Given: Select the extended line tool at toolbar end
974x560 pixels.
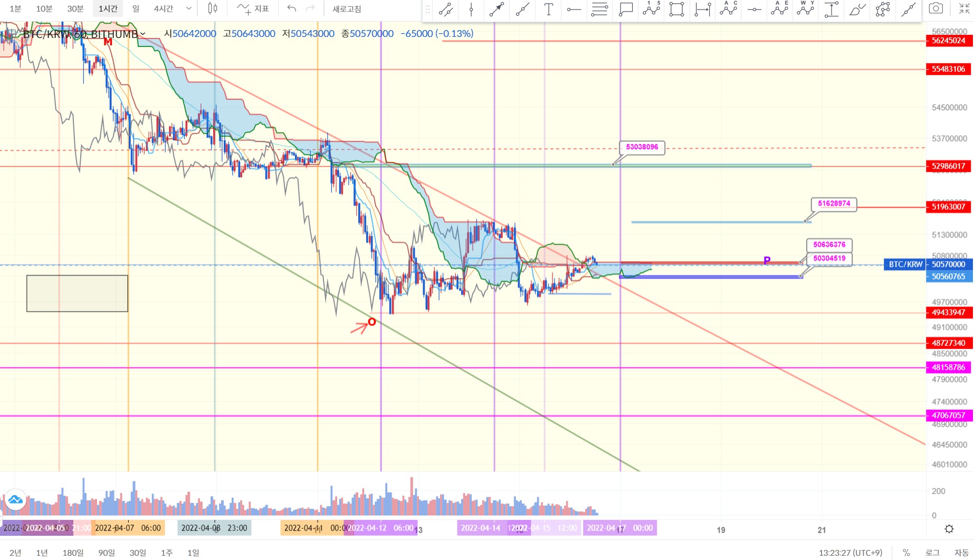Looking at the screenshot, I should pos(909,9).
